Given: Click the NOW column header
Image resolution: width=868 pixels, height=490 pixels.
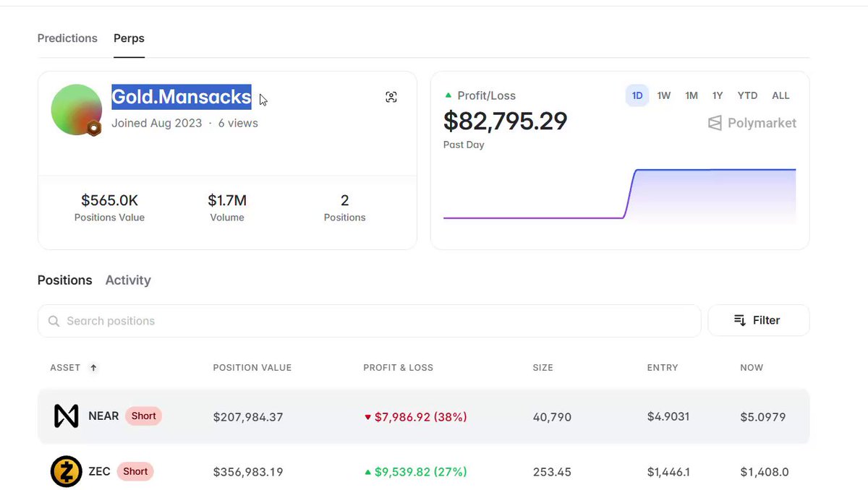Looking at the screenshot, I should click(752, 368).
